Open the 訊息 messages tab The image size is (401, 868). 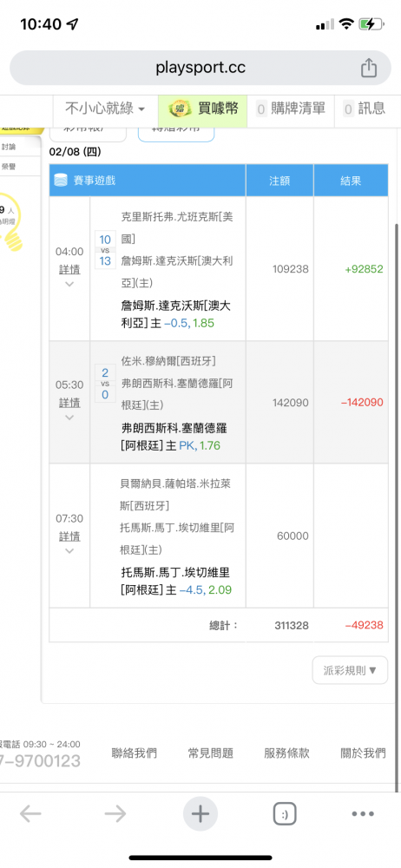click(x=365, y=108)
